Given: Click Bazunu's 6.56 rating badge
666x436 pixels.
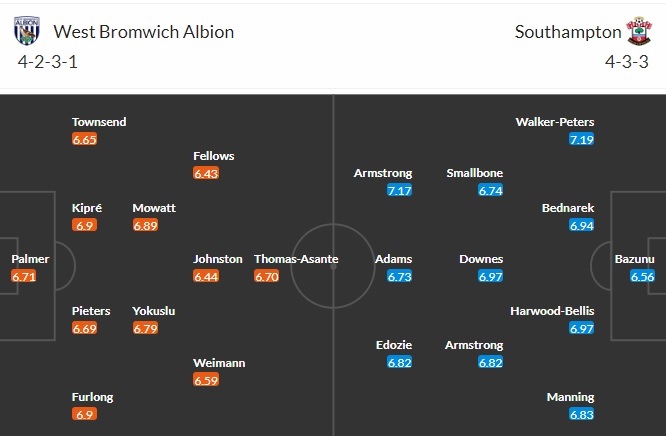Looking at the screenshot, I should pos(643,277).
